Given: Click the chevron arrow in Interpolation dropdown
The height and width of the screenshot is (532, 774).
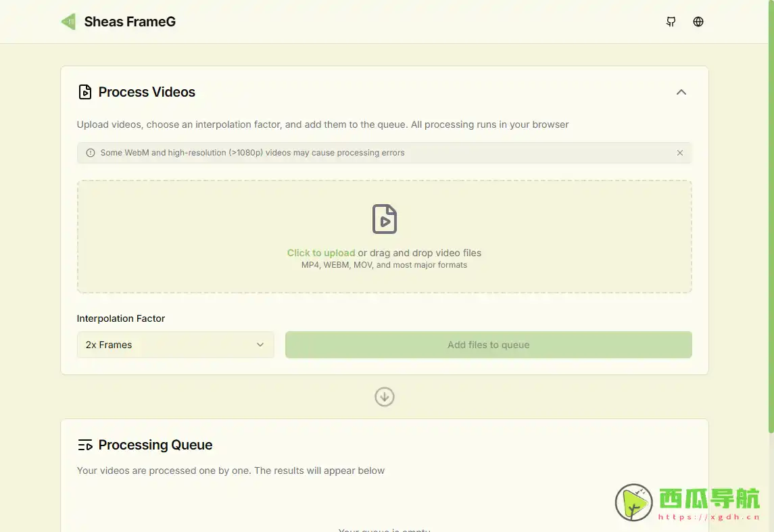Looking at the screenshot, I should pyautogui.click(x=260, y=345).
